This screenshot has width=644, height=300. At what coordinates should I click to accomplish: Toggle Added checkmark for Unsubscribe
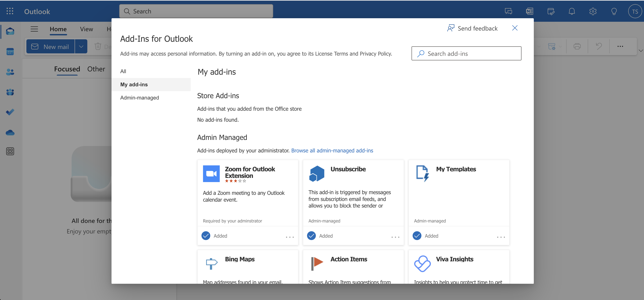pos(311,236)
